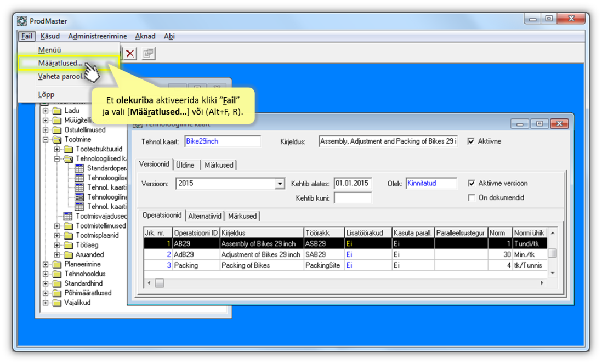Expand the Planeerimine tree node
602x364 pixels.
(x=46, y=264)
